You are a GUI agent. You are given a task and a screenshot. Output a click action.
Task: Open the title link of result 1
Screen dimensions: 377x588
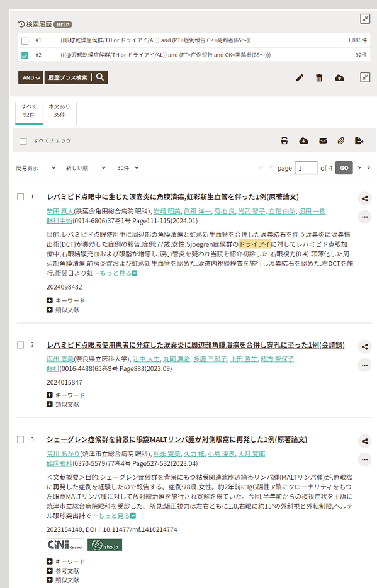pyautogui.click(x=172, y=197)
